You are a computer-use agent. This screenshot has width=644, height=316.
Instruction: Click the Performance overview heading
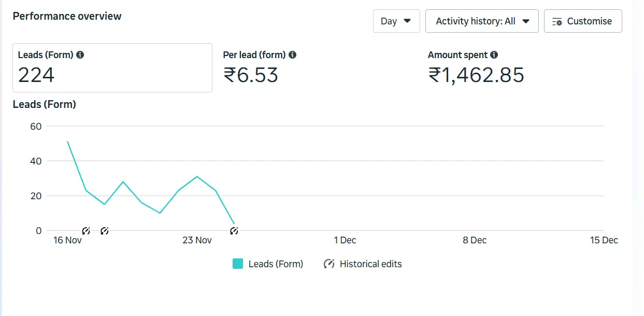pyautogui.click(x=67, y=16)
